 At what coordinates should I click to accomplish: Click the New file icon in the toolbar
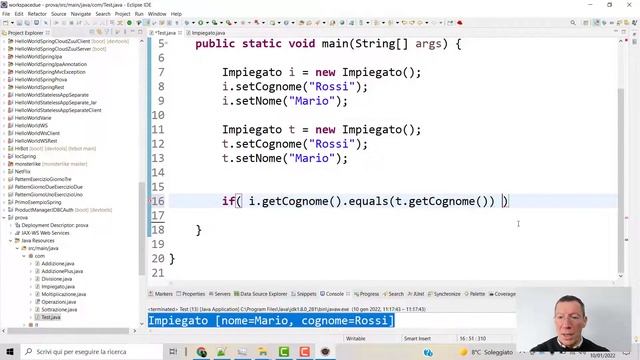coord(6,23)
